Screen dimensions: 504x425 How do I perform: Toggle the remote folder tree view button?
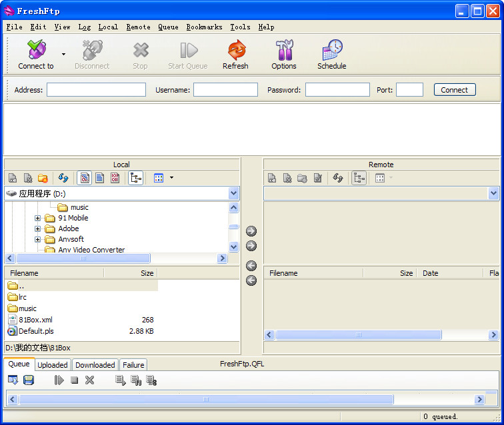[359, 178]
